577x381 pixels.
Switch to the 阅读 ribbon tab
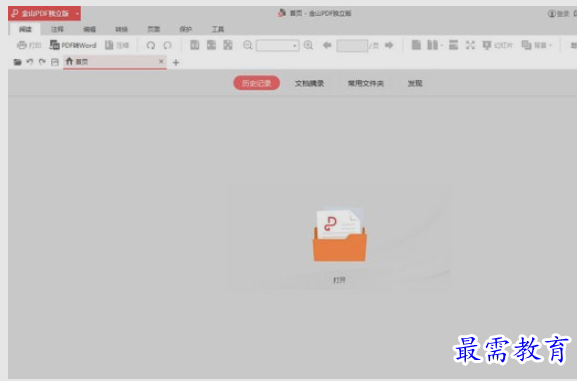pyautogui.click(x=25, y=29)
